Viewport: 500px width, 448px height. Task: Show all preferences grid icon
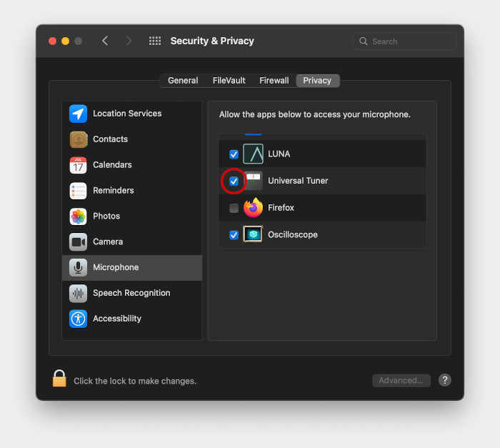click(x=155, y=41)
